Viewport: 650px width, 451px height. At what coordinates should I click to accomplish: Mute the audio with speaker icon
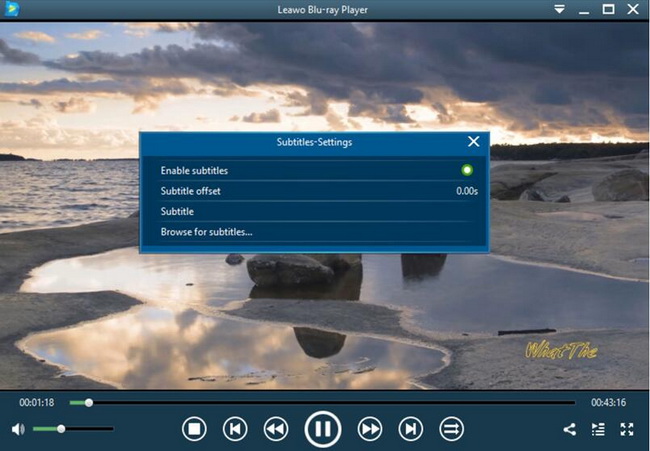click(18, 429)
